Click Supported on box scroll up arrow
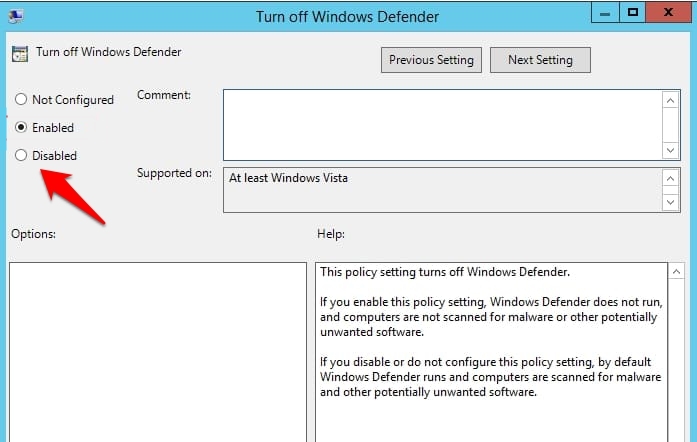Screen dimensions: 697x442 click(x=670, y=179)
